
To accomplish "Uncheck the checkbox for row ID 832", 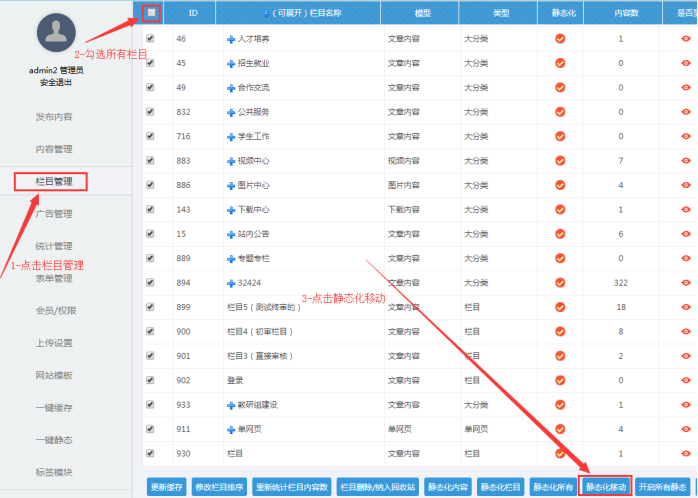I will [x=151, y=112].
